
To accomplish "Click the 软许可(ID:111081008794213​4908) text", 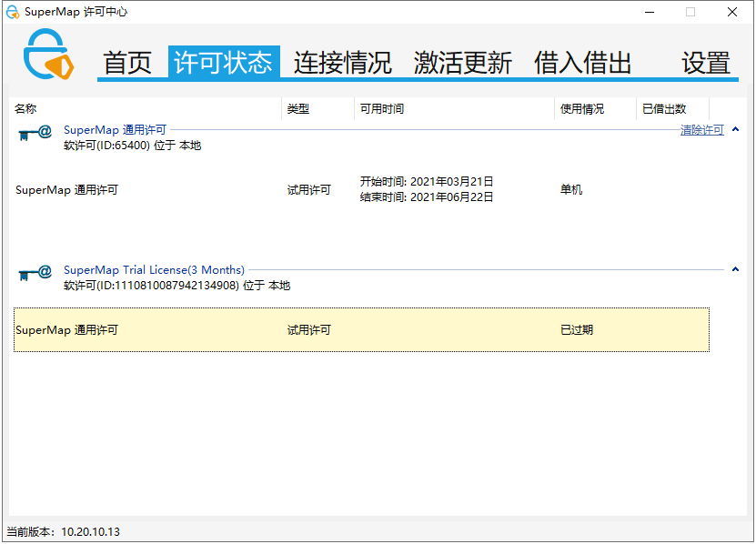I will point(177,286).
